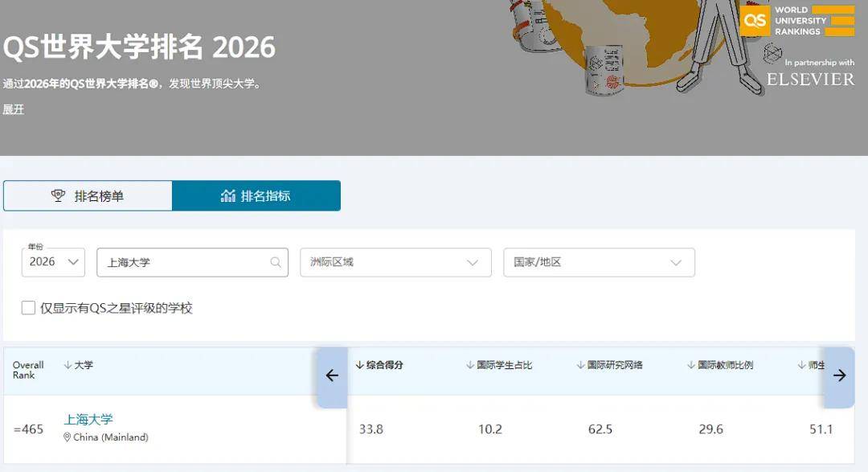The image size is (868, 472).
Task: Sort by 国际教师比例 column
Action: [720, 365]
